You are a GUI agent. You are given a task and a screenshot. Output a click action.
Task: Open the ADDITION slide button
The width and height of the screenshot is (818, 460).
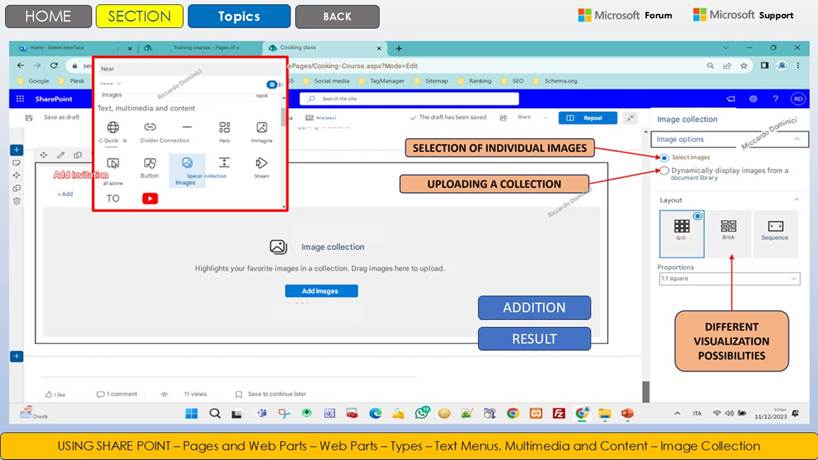point(534,308)
